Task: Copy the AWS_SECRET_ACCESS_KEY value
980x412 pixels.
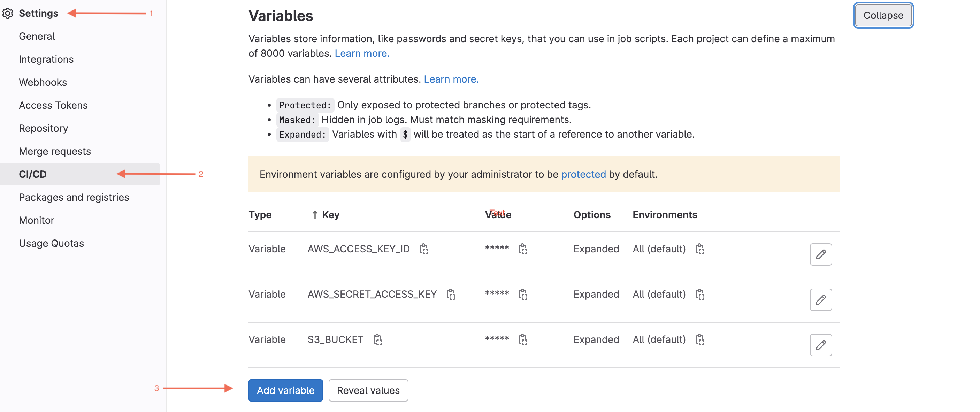Action: tap(524, 294)
